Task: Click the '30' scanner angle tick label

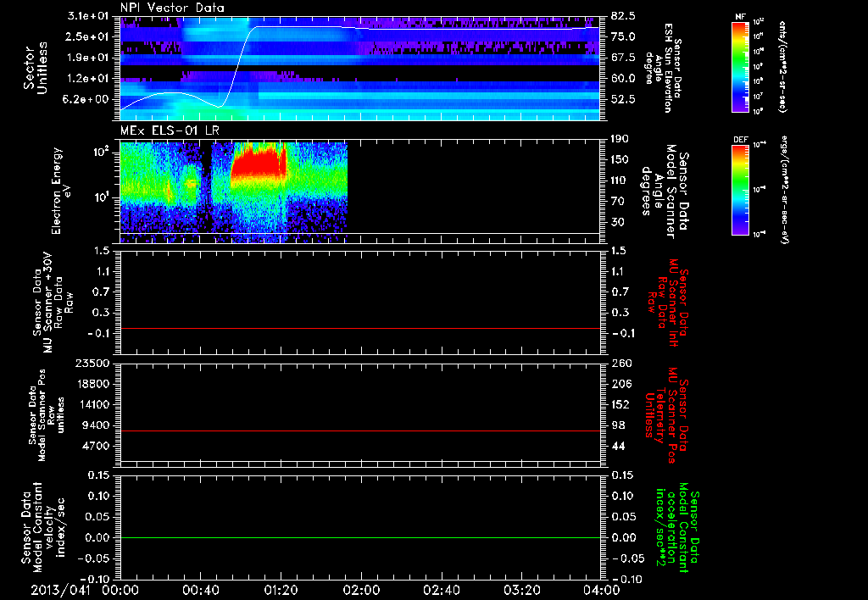Action: 618,223
